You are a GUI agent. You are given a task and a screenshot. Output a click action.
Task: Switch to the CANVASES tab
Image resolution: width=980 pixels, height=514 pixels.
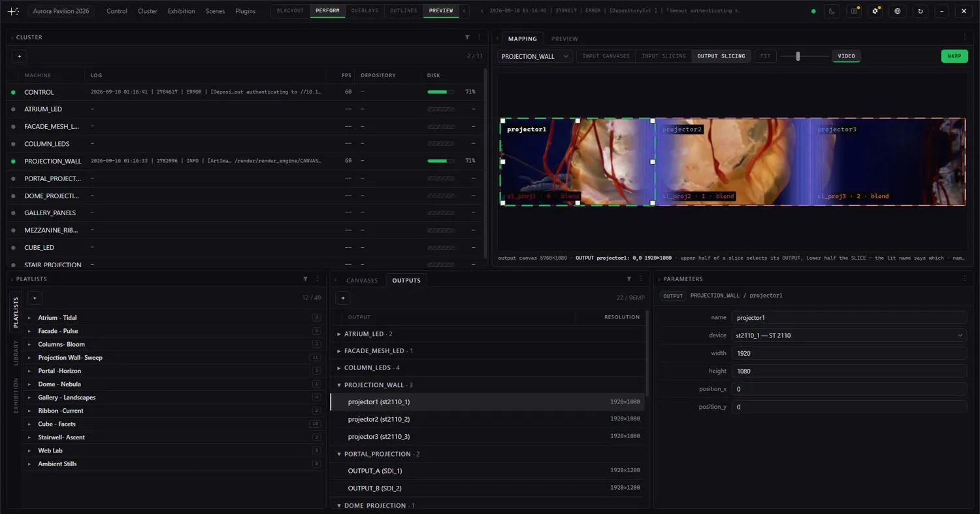coord(362,281)
